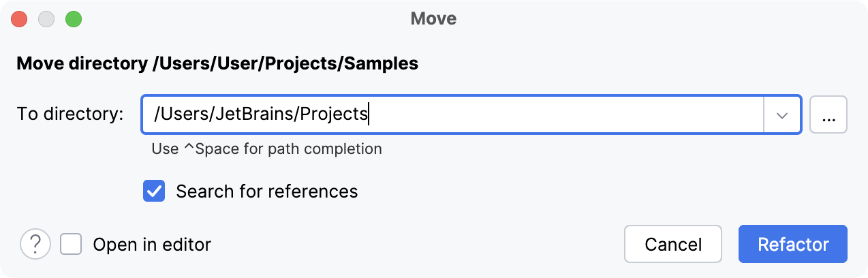
Task: Click the 'Move directory' heading text
Action: pyautogui.click(x=217, y=64)
